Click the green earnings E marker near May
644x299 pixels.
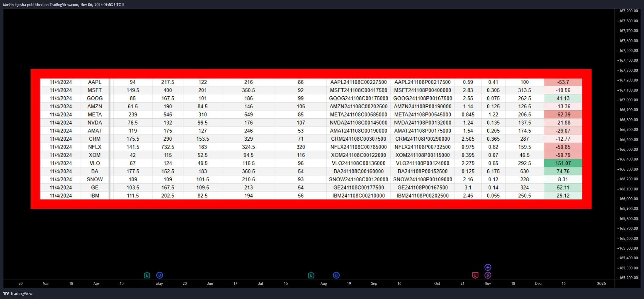(x=147, y=275)
